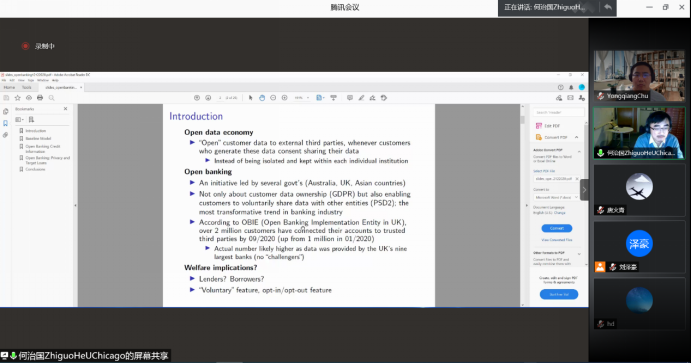Screen dimensions: 691x364
Task: Open the View Converted Files link
Action: (x=557, y=240)
